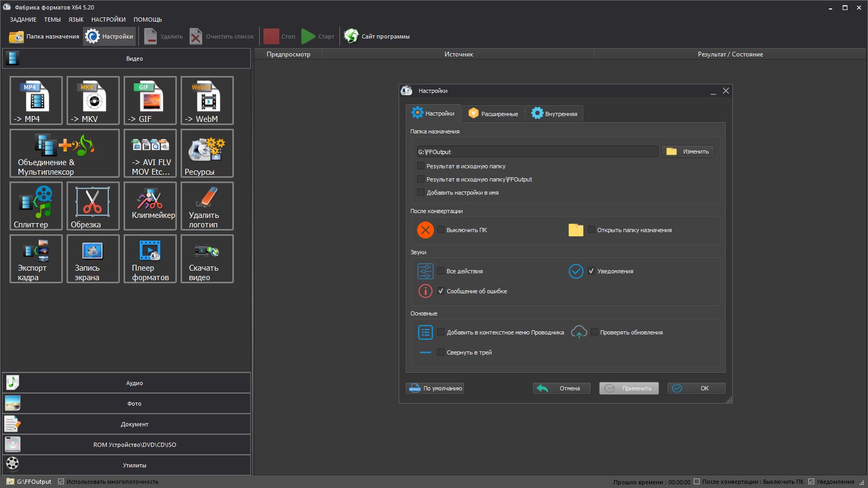Click the Стоп toolbar button
The image size is (868, 488).
click(x=279, y=36)
